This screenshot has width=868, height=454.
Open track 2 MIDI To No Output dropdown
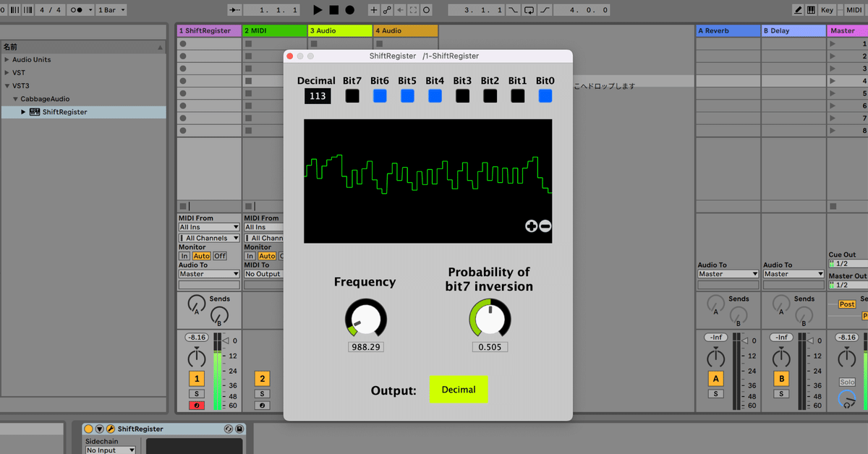pyautogui.click(x=263, y=274)
